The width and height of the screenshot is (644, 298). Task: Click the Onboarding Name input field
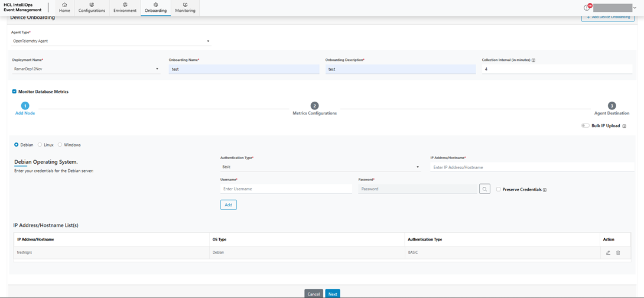pos(244,69)
